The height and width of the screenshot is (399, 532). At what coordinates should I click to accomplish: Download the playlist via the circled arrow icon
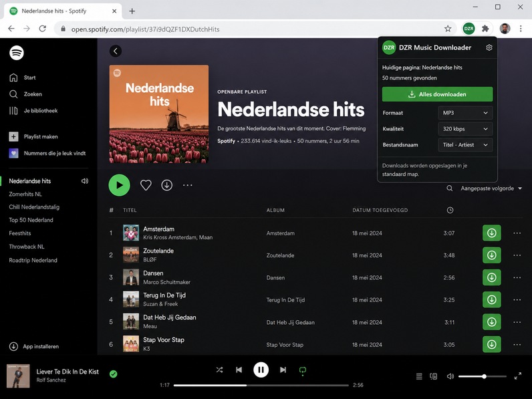tap(166, 185)
